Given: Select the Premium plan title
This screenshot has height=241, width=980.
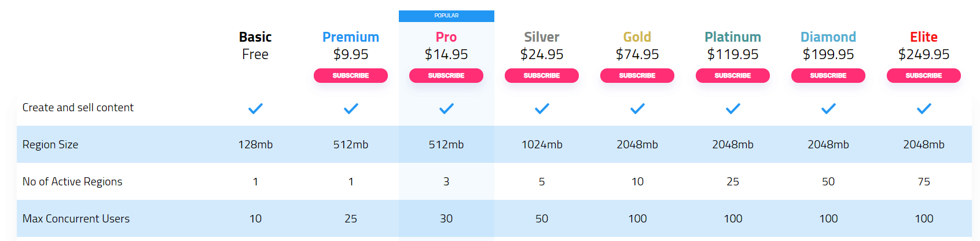Looking at the screenshot, I should pos(351,37).
